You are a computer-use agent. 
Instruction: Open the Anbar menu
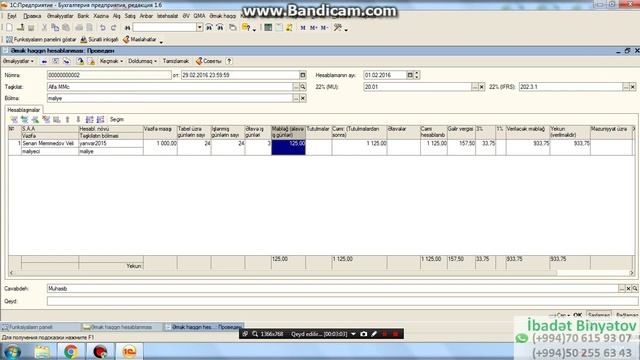pyautogui.click(x=146, y=16)
